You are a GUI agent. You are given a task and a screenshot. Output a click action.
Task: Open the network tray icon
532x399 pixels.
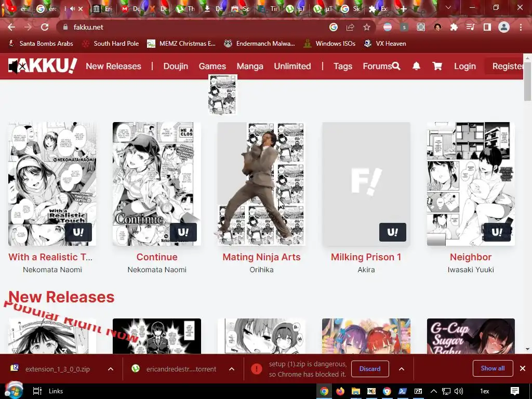[446, 391]
